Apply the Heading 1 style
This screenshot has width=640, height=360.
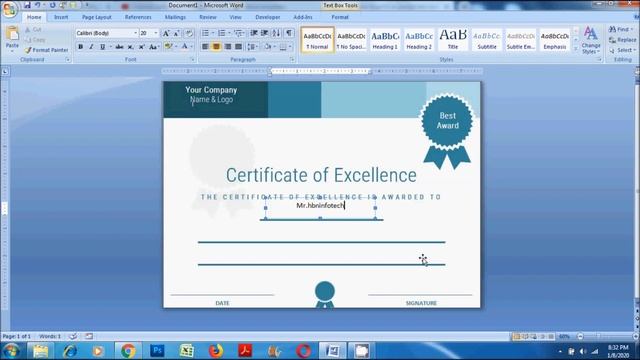[x=385, y=40]
